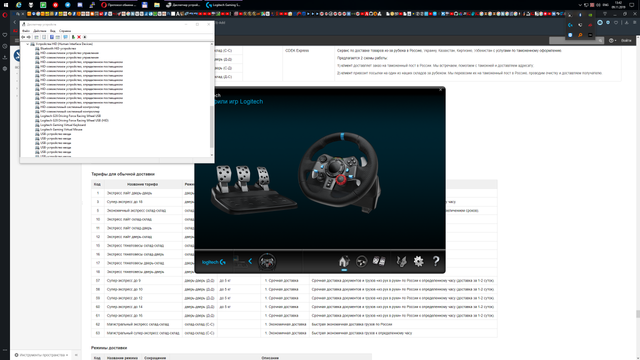Click the Device Manager scrollbar up arrow
This screenshot has height=360, width=640.
[212, 44]
